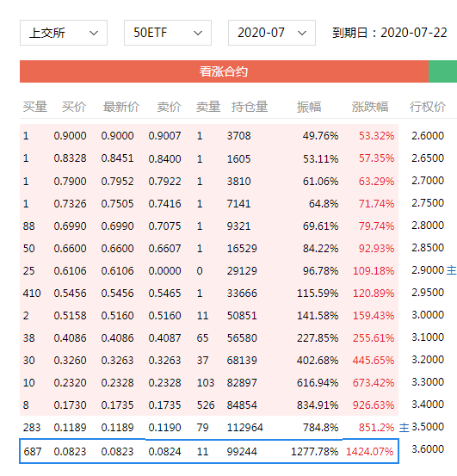Sort by 持仓量 column header
Viewport: 457px width, 476px height.
(250, 107)
